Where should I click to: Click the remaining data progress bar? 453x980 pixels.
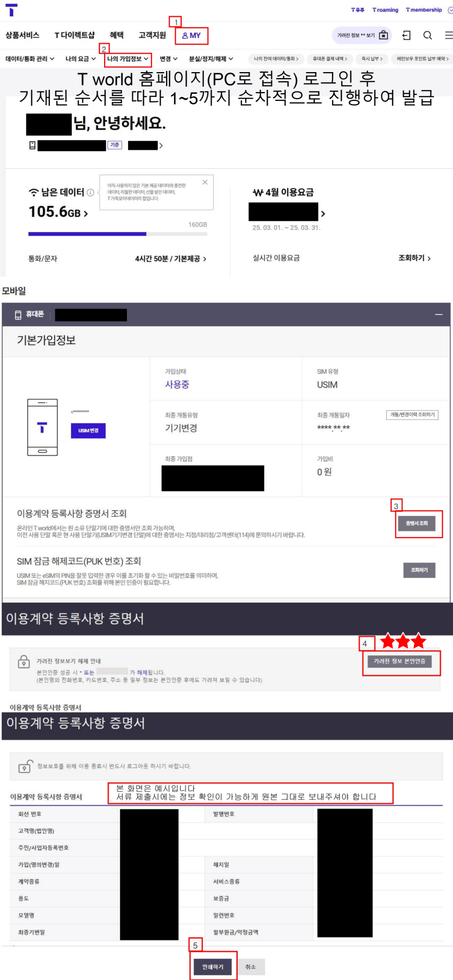(x=118, y=234)
